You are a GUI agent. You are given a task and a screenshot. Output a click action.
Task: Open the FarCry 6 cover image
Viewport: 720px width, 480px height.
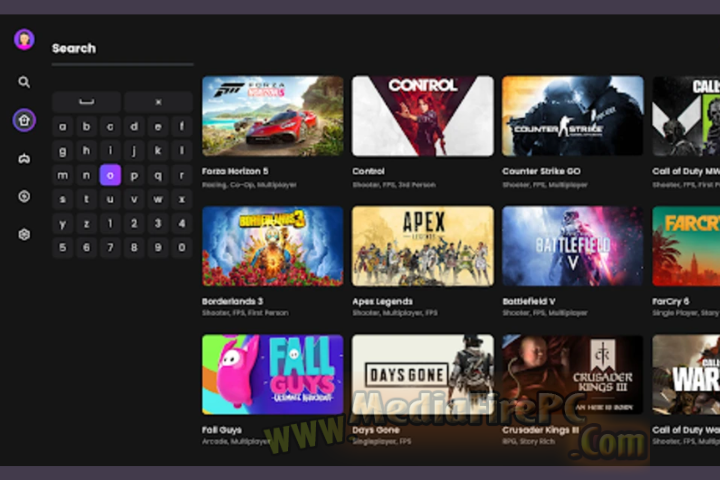coord(686,246)
